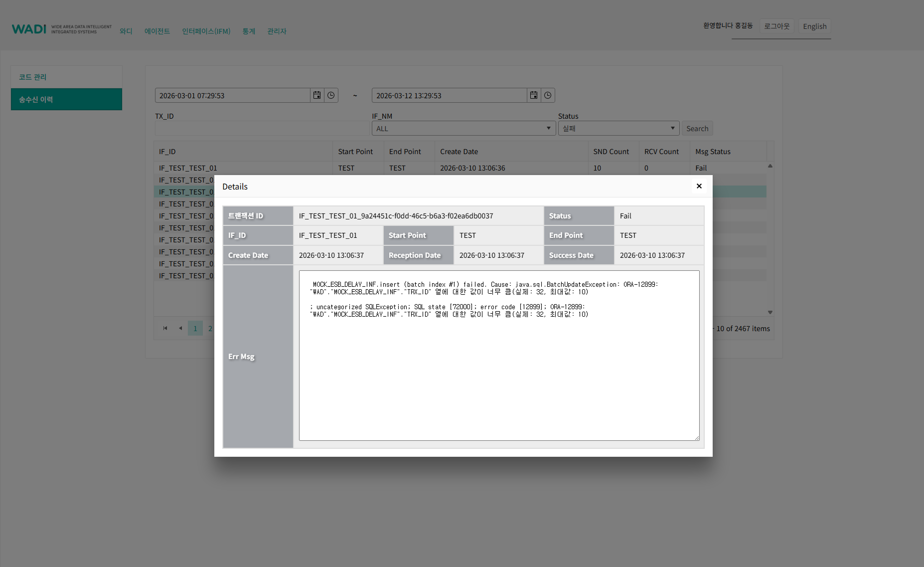
Task: Select page 1 in the pager
Action: click(195, 328)
